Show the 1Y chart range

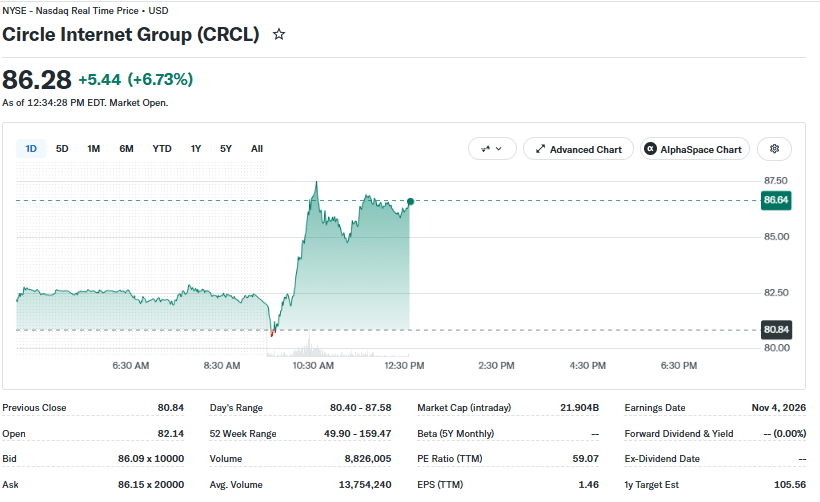tap(196, 149)
